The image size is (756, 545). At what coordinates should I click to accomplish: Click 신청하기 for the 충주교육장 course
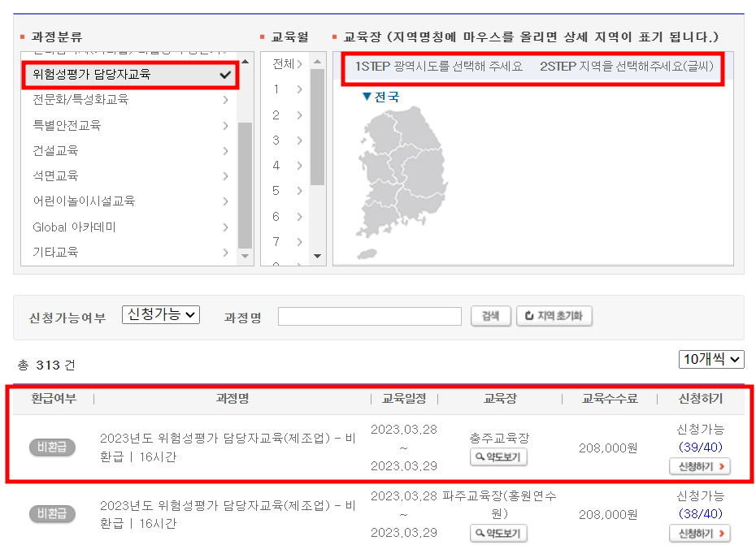699,466
